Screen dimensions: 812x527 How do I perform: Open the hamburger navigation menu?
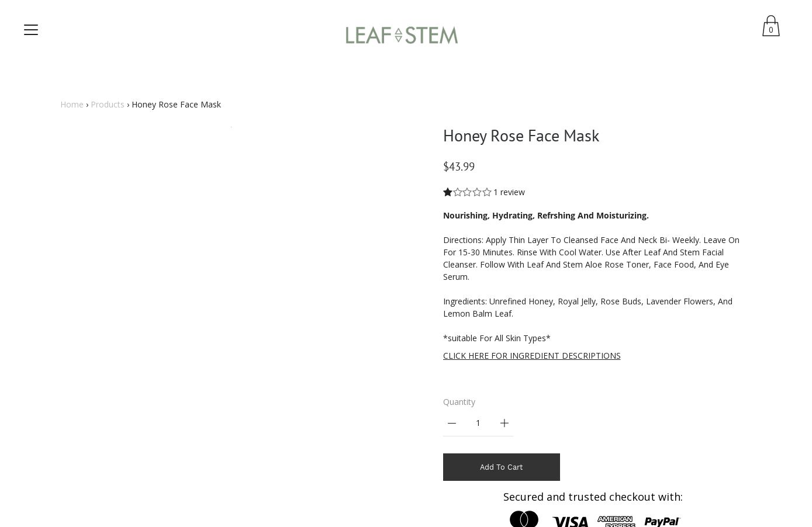31,30
